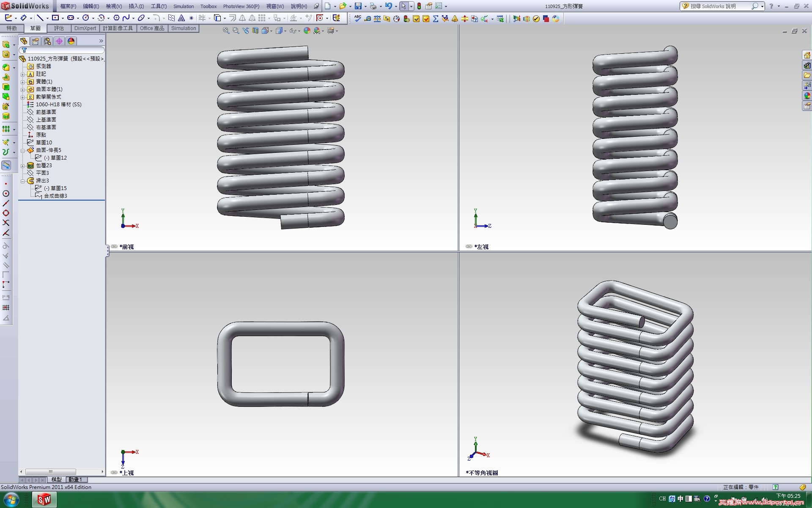
Task: Click the Smart Dimension tool
Action: click(24, 18)
